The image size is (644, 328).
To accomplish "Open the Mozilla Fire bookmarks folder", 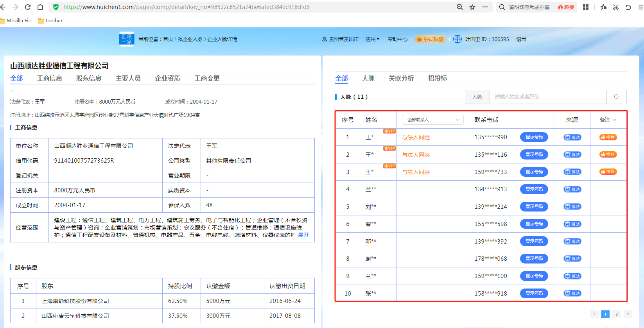I will (16, 21).
